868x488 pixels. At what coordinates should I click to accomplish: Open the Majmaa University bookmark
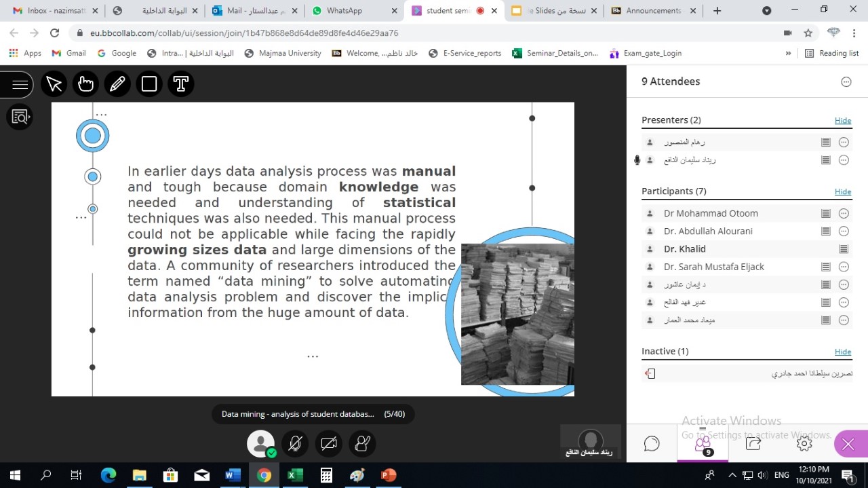tap(283, 53)
